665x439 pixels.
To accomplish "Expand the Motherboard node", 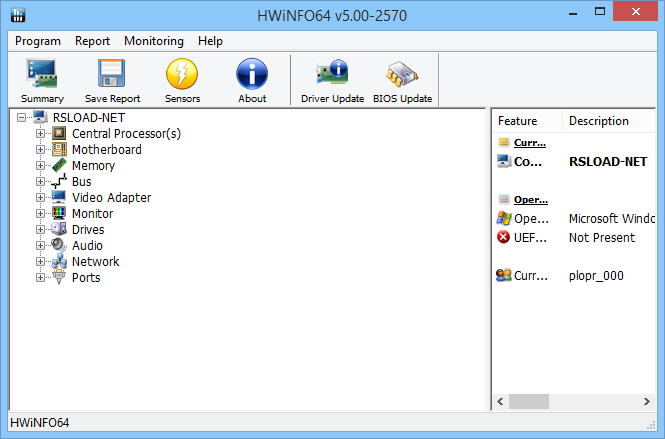I will (40, 150).
